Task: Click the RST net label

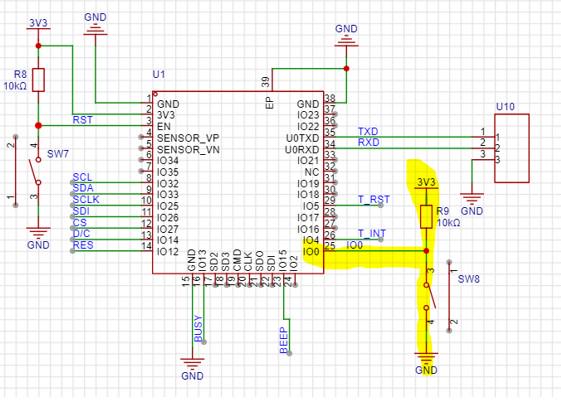Action: click(83, 120)
